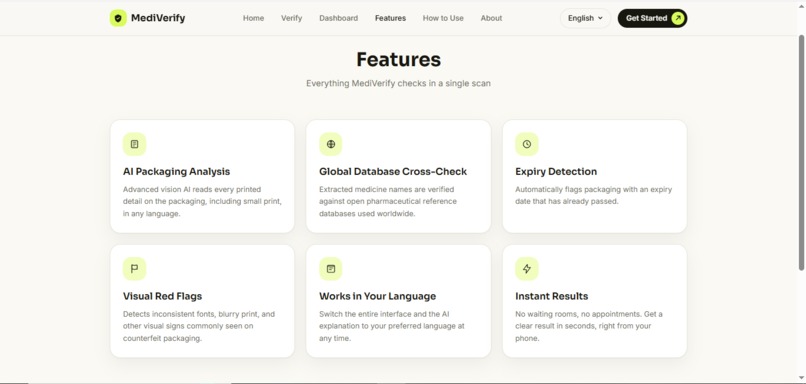The image size is (806, 384).
Task: Open the English language dropdown
Action: [x=585, y=18]
